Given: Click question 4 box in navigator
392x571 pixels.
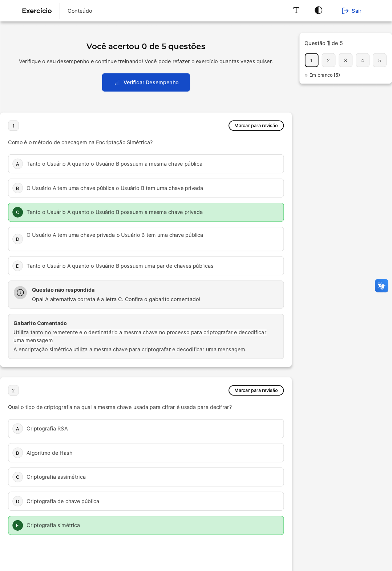Looking at the screenshot, I should (362, 60).
